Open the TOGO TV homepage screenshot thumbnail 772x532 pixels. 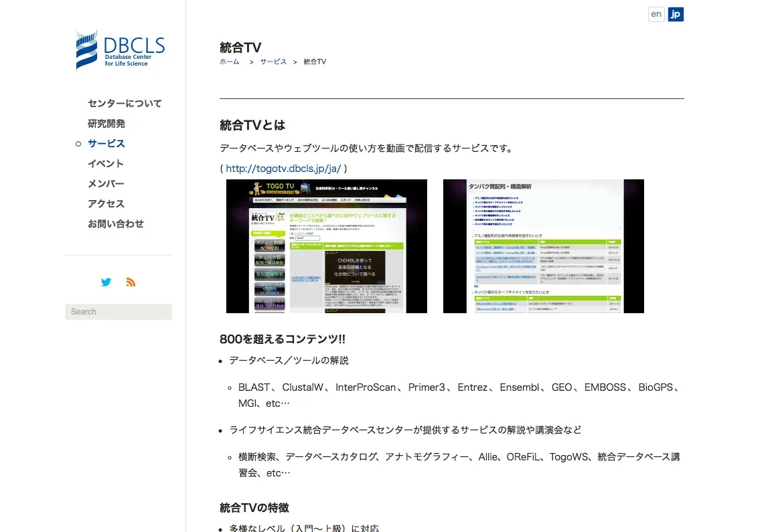[327, 246]
